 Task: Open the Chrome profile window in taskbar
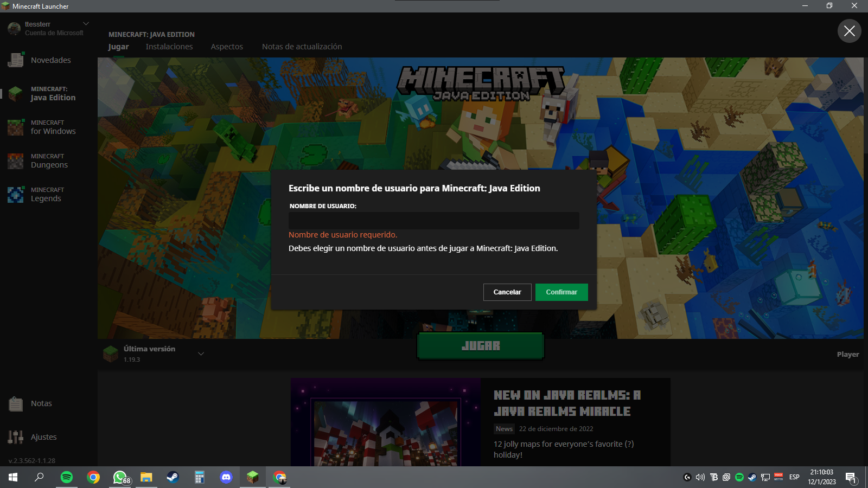(279, 477)
